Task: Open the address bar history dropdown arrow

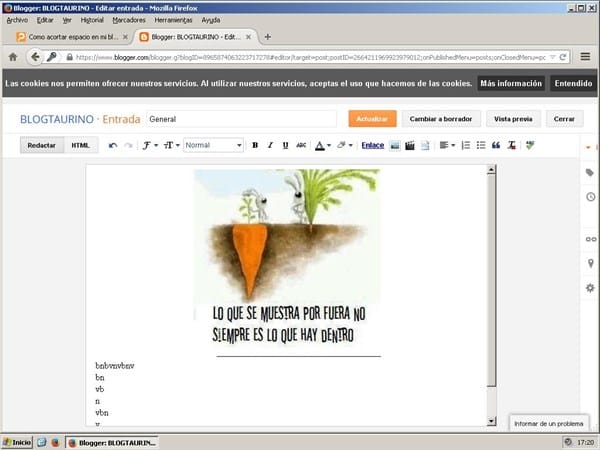Action: tap(553, 57)
